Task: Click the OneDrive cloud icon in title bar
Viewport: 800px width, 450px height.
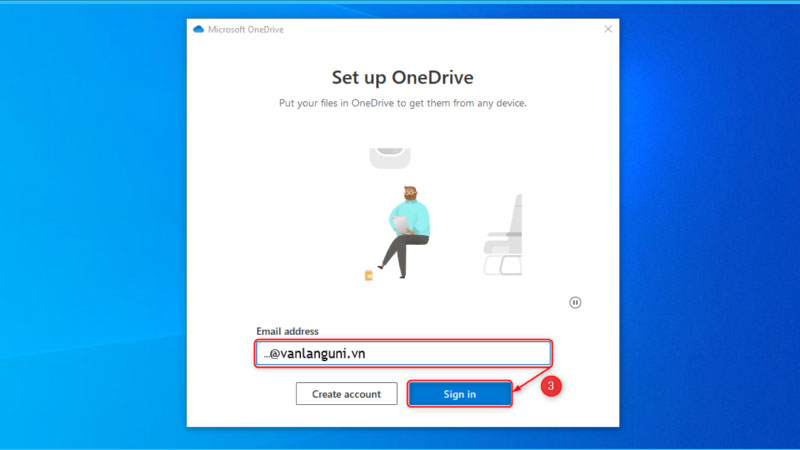Action: (x=198, y=30)
